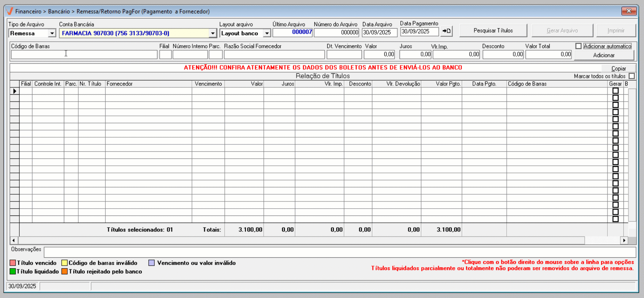The height and width of the screenshot is (298, 644).
Task: Click into the Código de Barras field
Action: coord(84,55)
